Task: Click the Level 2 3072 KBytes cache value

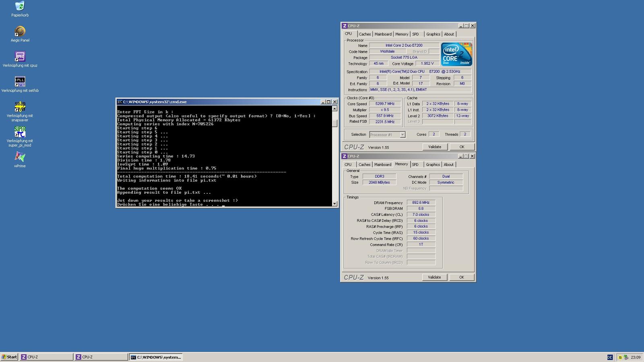Action: click(x=438, y=116)
